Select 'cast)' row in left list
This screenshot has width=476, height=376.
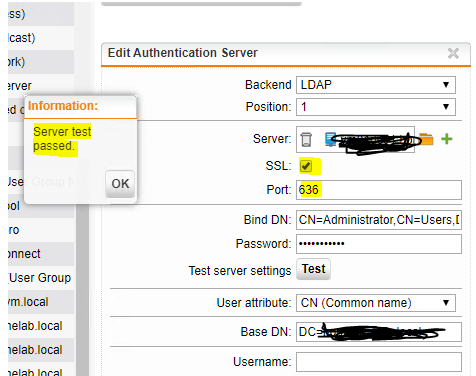point(41,38)
